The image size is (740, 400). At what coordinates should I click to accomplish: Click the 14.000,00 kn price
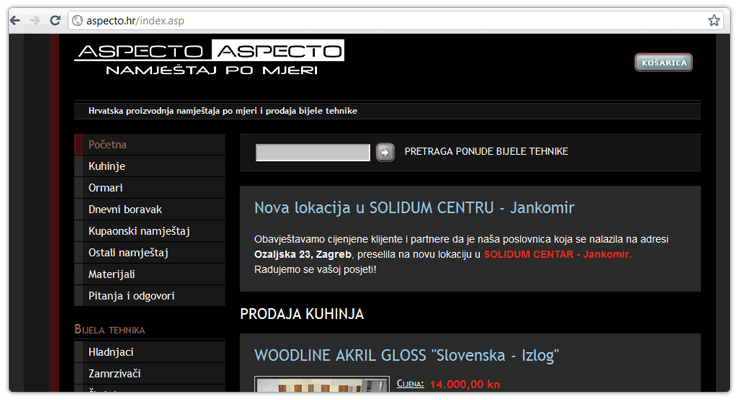[x=465, y=384]
